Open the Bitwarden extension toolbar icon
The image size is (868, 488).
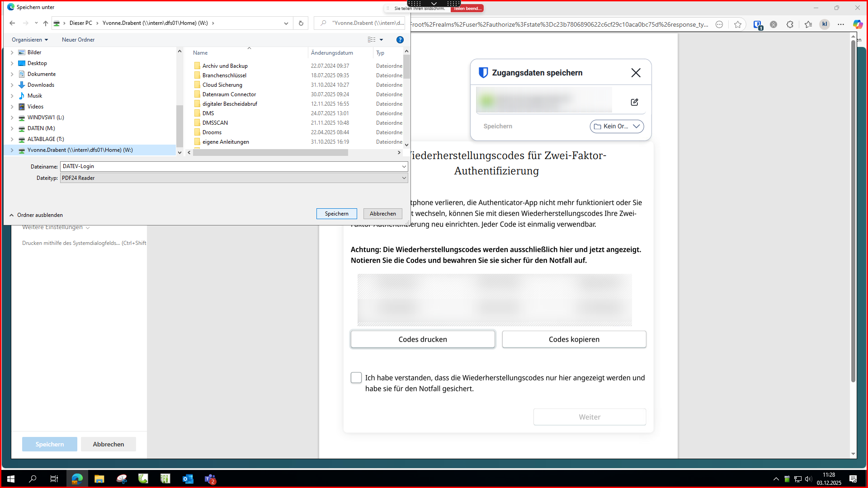coord(758,24)
